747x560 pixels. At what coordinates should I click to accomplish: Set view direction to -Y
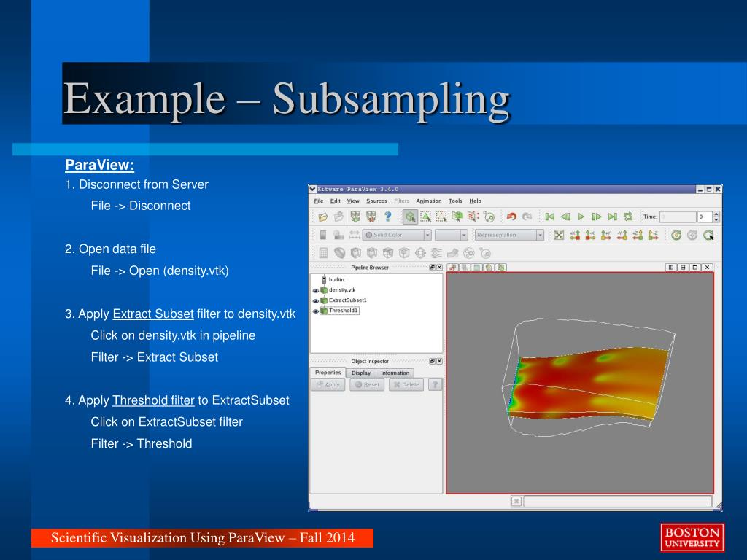(622, 235)
